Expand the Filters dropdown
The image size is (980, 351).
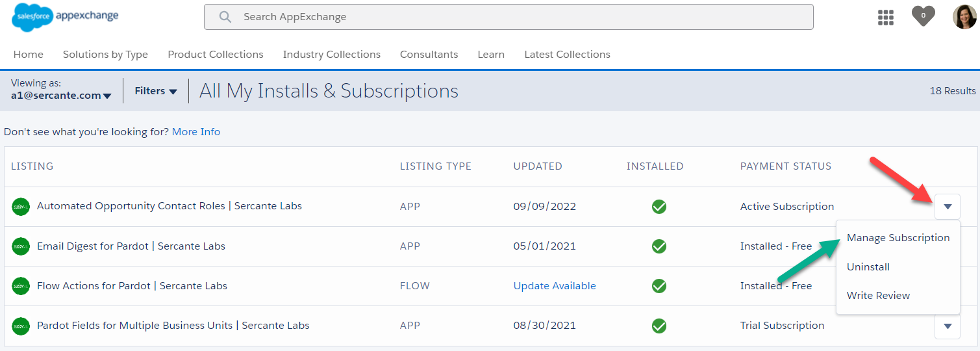(156, 91)
